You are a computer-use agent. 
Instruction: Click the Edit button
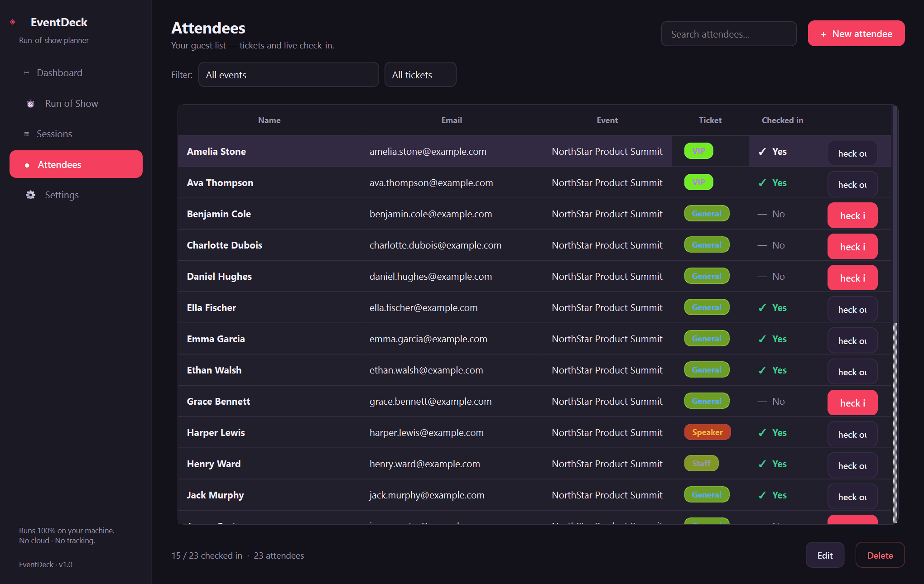click(x=825, y=555)
